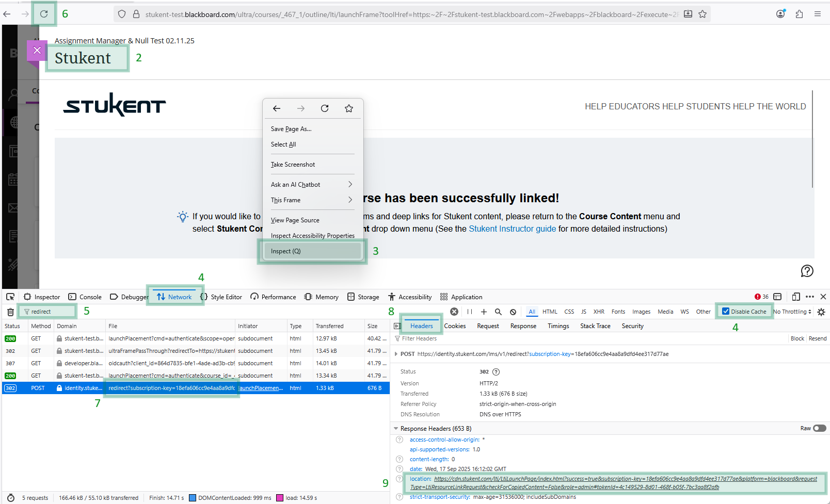Close the Stukent panel with purple X

tap(37, 51)
